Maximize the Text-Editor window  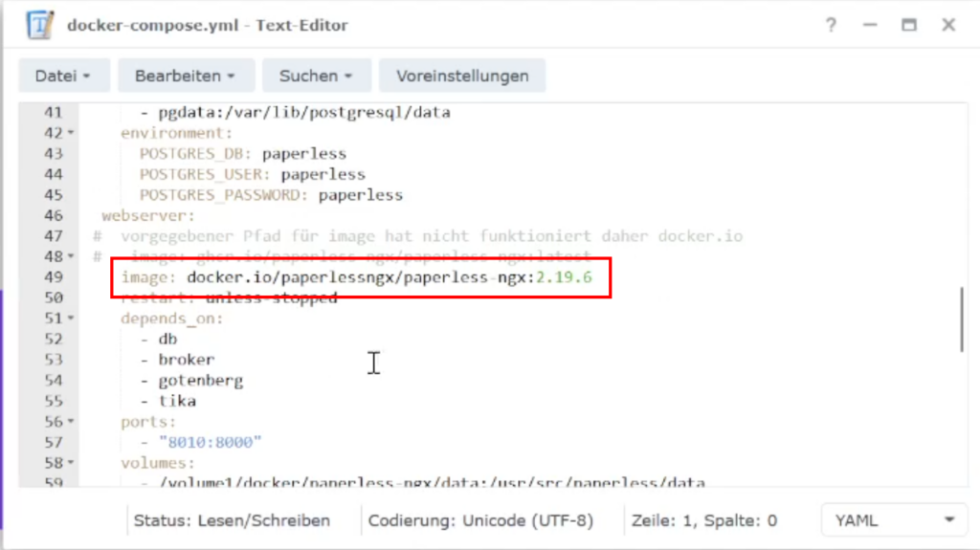point(909,25)
